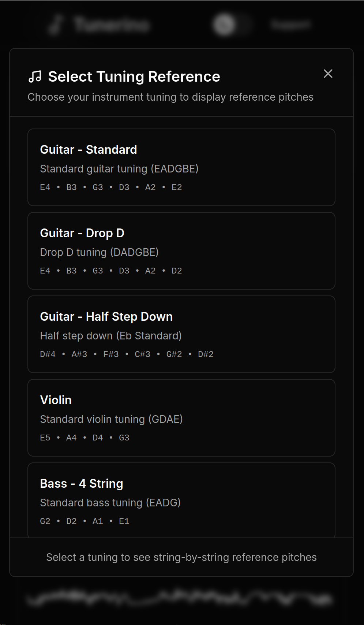Click the D2 pitch in Drop D tuning
Screen dimensions: 364x625
[x=176, y=271]
